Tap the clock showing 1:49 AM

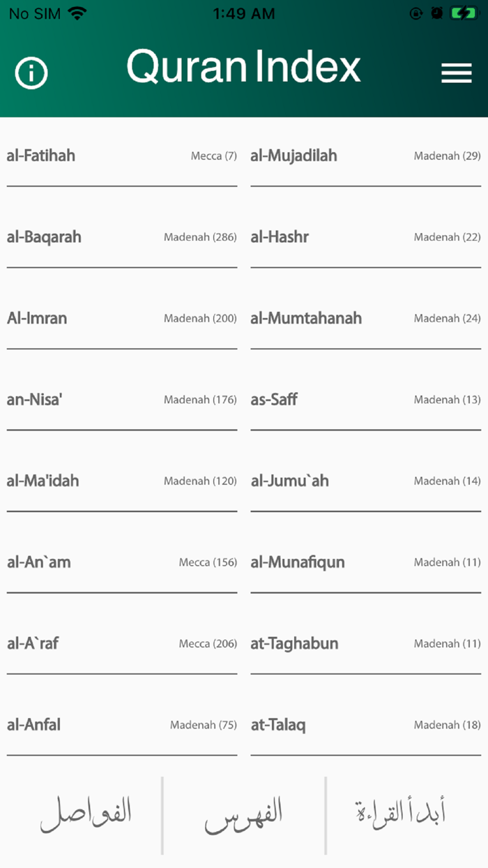point(243,13)
